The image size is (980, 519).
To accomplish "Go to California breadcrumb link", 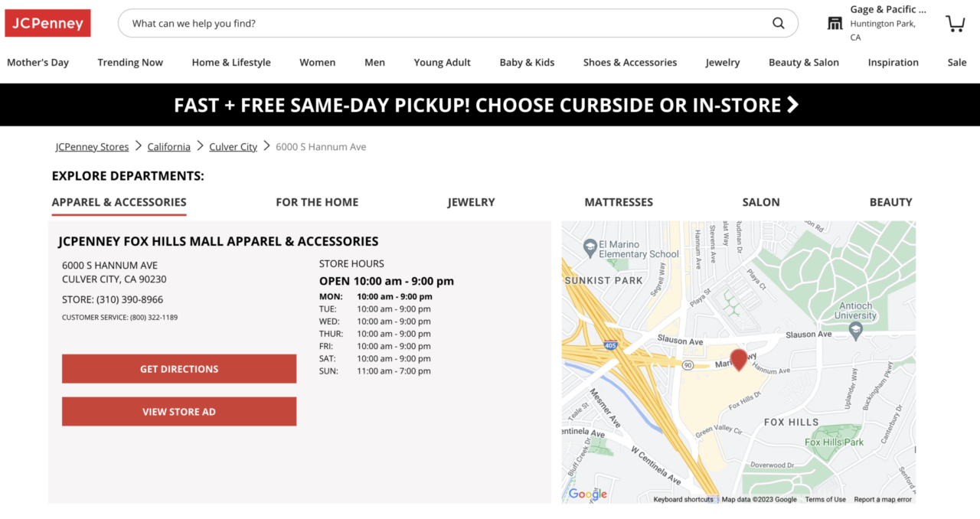I will pyautogui.click(x=169, y=147).
